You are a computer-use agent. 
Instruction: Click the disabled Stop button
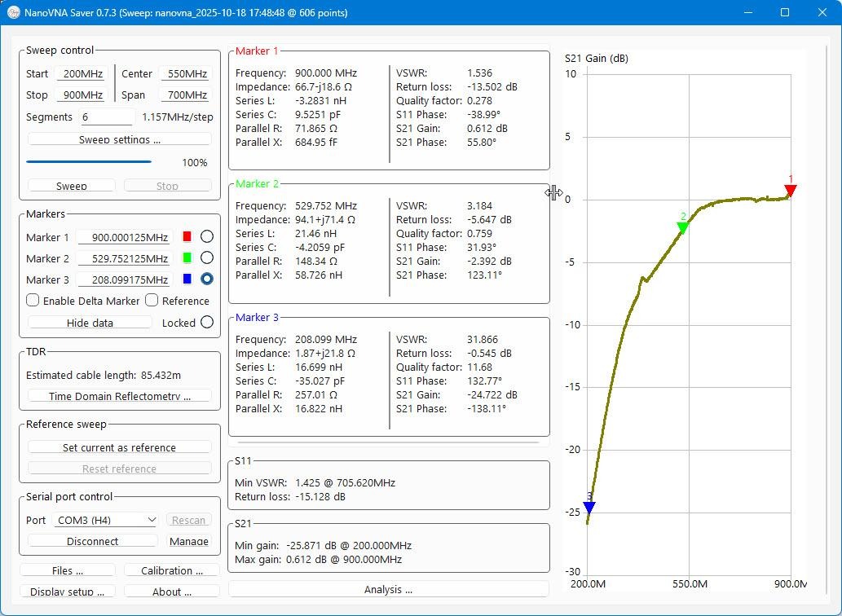point(167,186)
